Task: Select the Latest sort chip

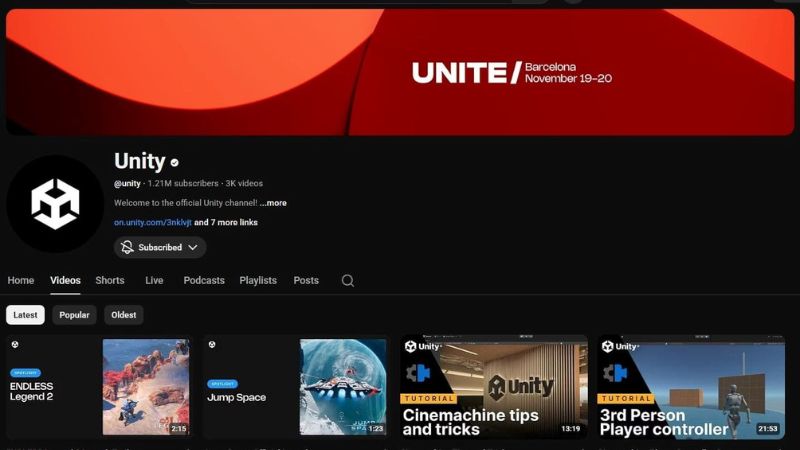Action: coord(26,315)
